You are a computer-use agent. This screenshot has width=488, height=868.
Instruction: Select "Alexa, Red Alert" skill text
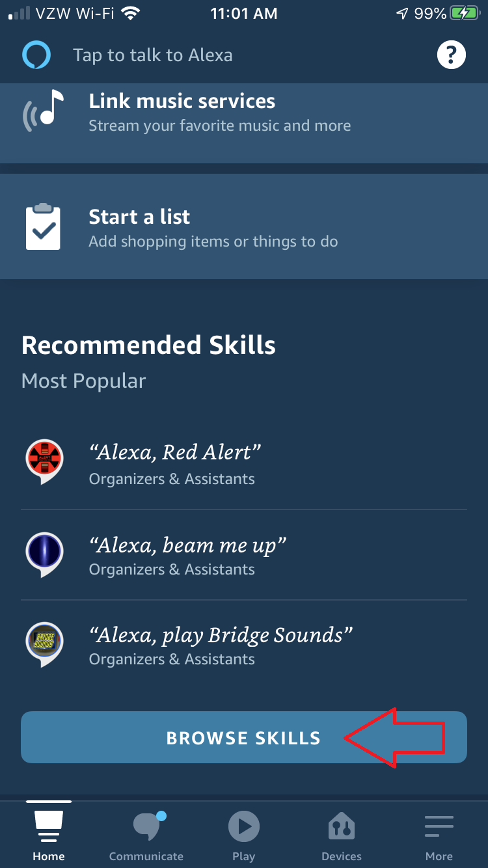[175, 452]
